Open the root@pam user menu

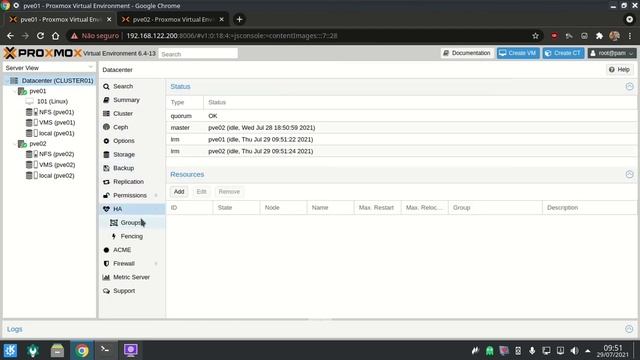coord(612,53)
